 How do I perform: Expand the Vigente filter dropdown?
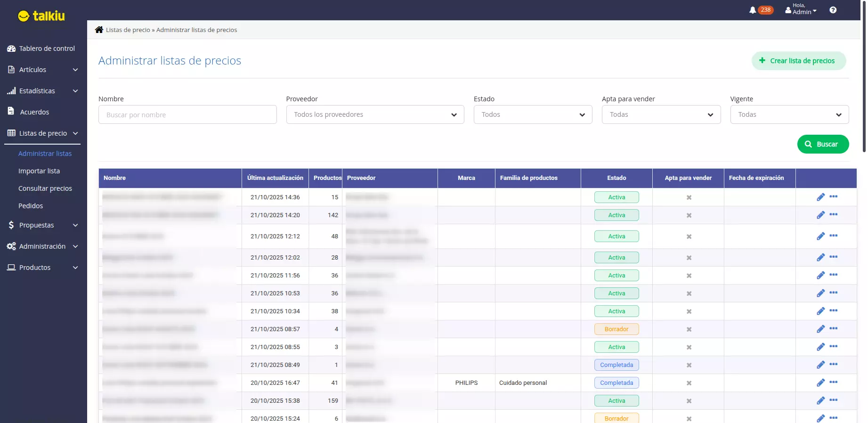coord(789,114)
